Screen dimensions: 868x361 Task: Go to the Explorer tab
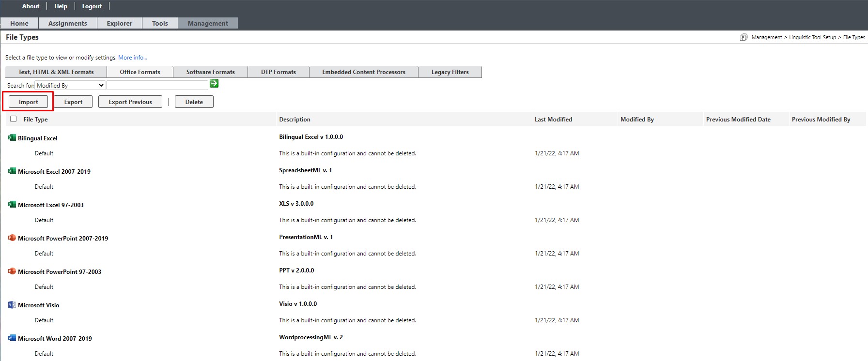pyautogui.click(x=120, y=23)
